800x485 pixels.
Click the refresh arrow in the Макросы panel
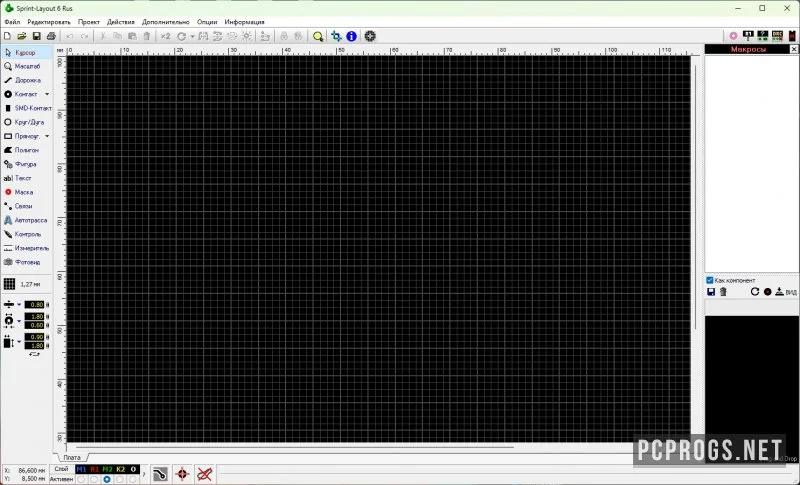[x=755, y=292]
